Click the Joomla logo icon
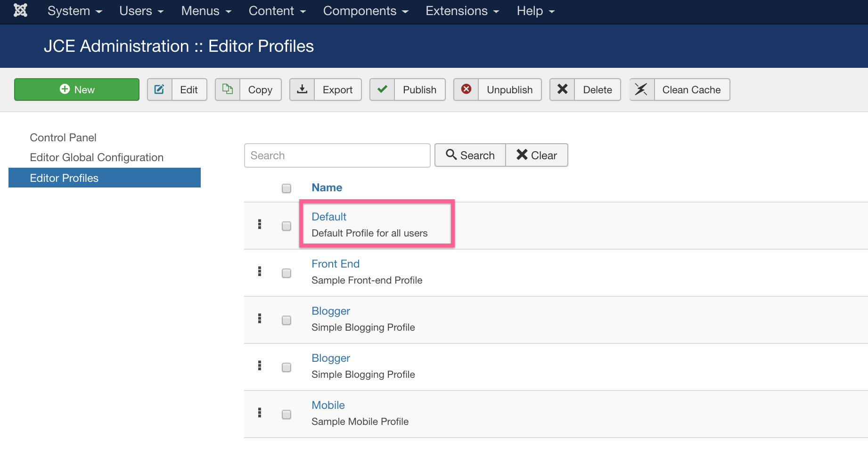868x472 pixels. click(x=20, y=10)
